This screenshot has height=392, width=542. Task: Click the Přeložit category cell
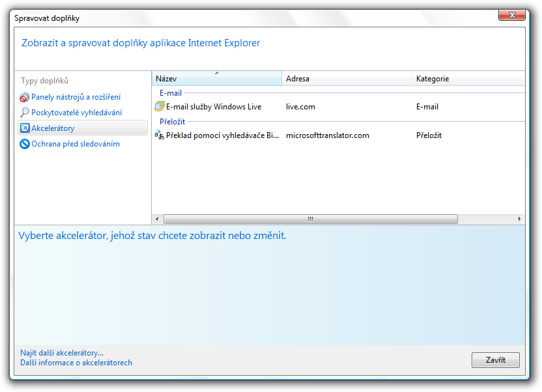tap(429, 135)
